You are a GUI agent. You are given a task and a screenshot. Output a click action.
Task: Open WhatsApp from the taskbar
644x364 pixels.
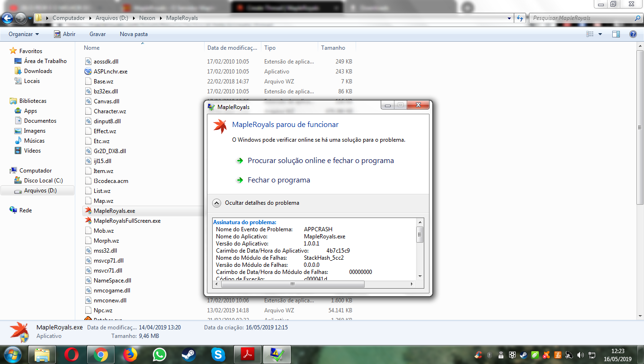click(160, 355)
